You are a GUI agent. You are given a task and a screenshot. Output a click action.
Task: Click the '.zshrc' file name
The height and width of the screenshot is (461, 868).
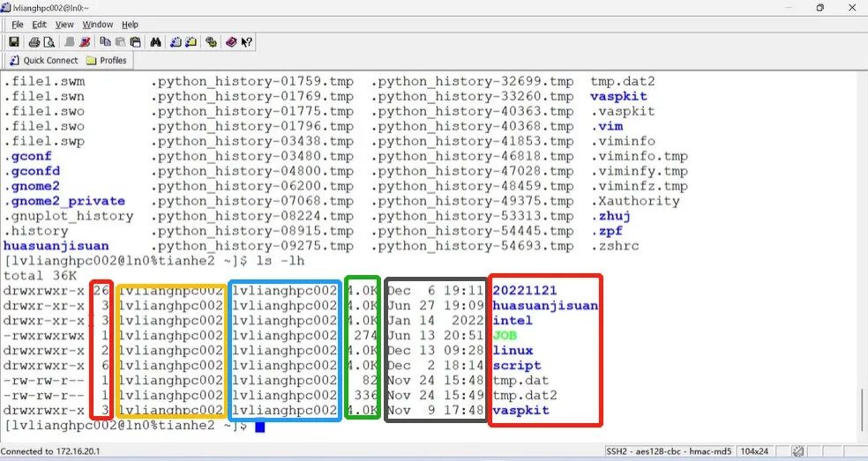(x=615, y=246)
